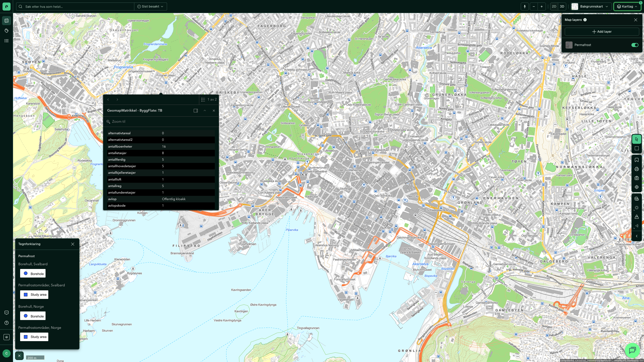Click the crest emblem icon in sidebar

coord(7,337)
